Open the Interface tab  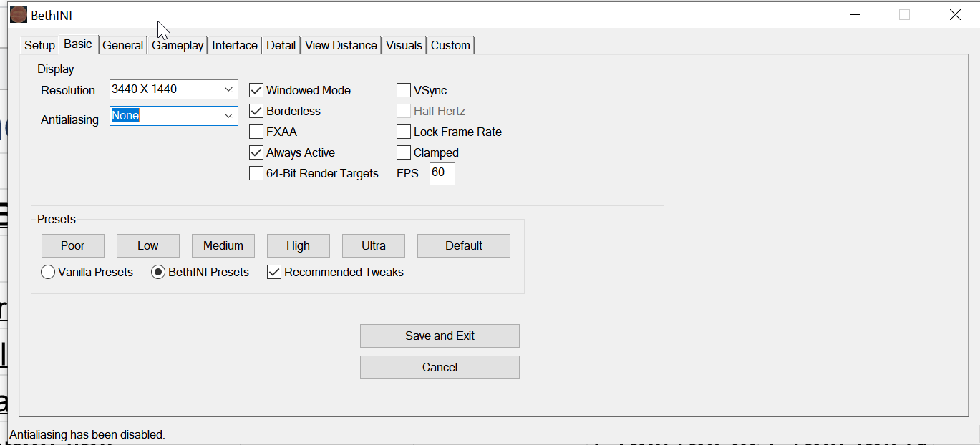235,45
